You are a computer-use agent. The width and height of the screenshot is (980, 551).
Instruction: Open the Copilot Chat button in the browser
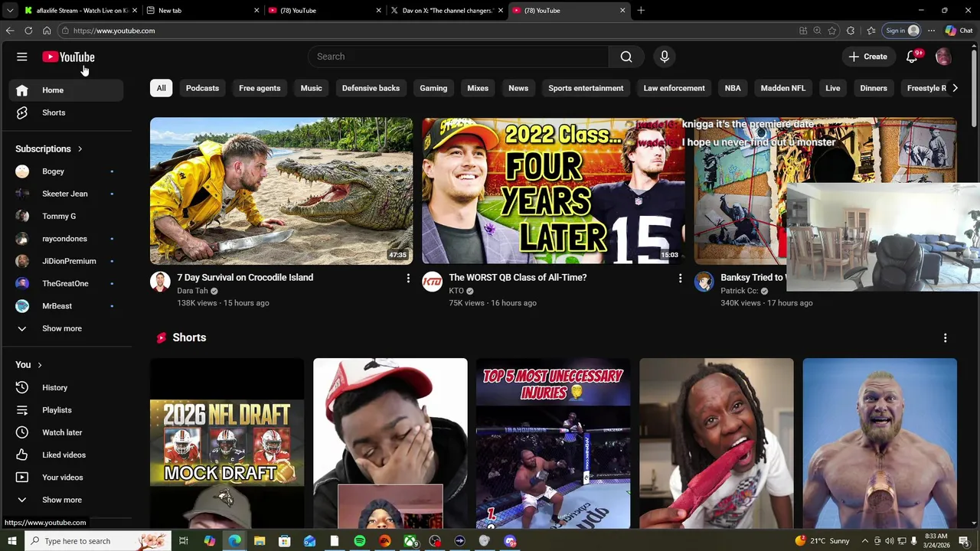click(959, 31)
